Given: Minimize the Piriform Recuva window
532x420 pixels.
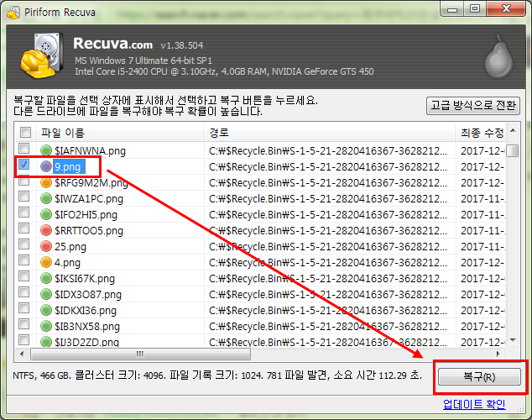Looking at the screenshot, I should pos(452,9).
